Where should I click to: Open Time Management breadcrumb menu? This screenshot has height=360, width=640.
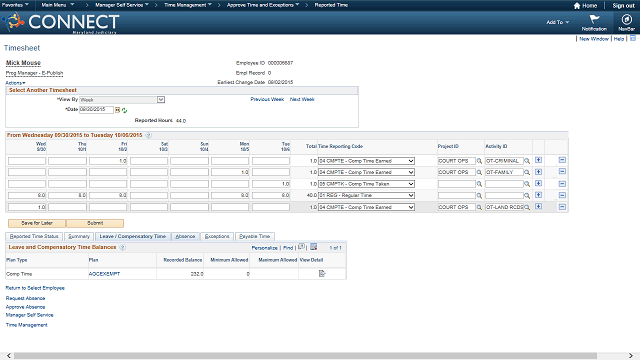[188, 5]
